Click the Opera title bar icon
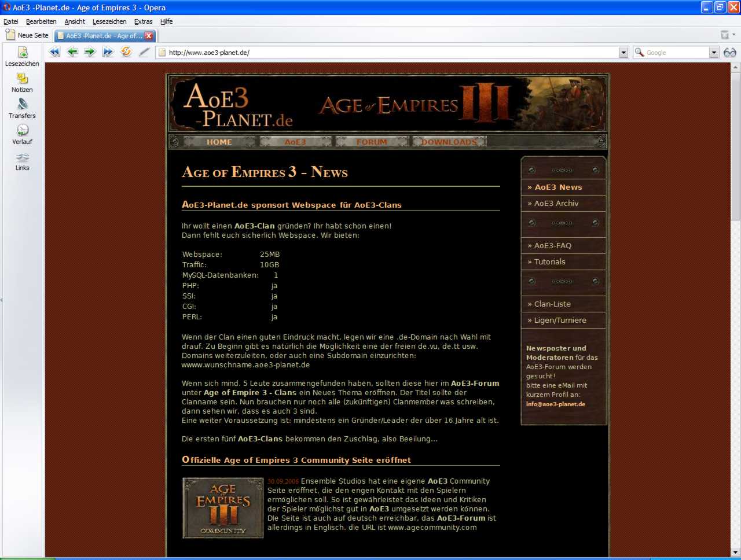741x560 pixels. click(6, 8)
